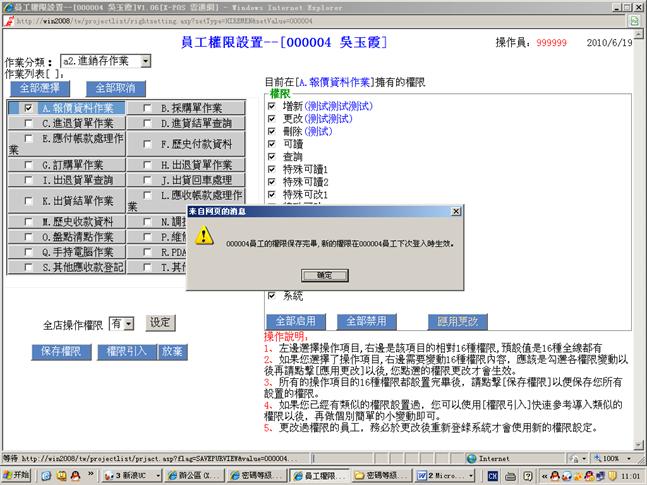The height and width of the screenshot is (485, 647).
Task: Check the G.訂購單作業 checkbox
Action: (29, 165)
